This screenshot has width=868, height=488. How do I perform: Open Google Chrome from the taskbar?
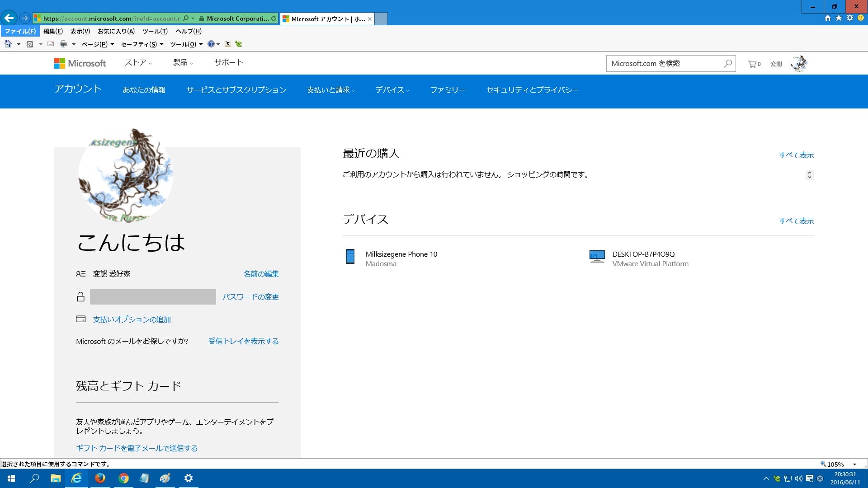[123, 479]
